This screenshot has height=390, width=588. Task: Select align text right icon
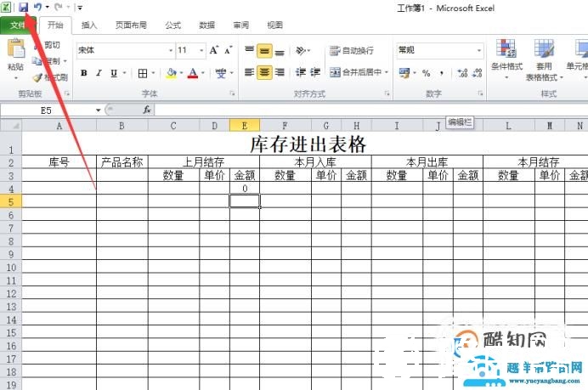point(280,72)
